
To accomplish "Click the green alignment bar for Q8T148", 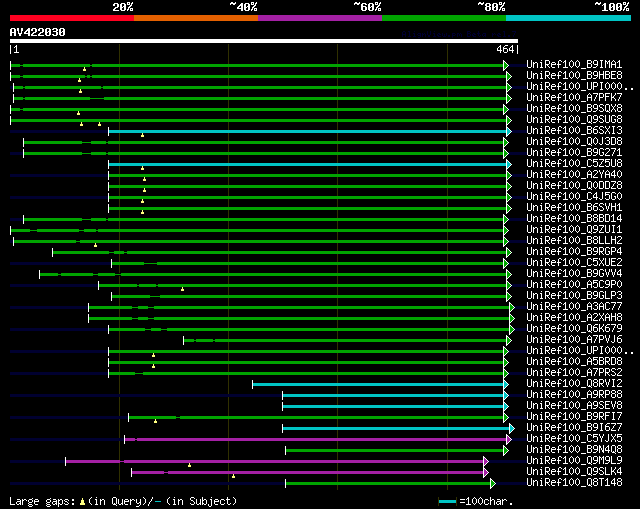I will click(388, 484).
